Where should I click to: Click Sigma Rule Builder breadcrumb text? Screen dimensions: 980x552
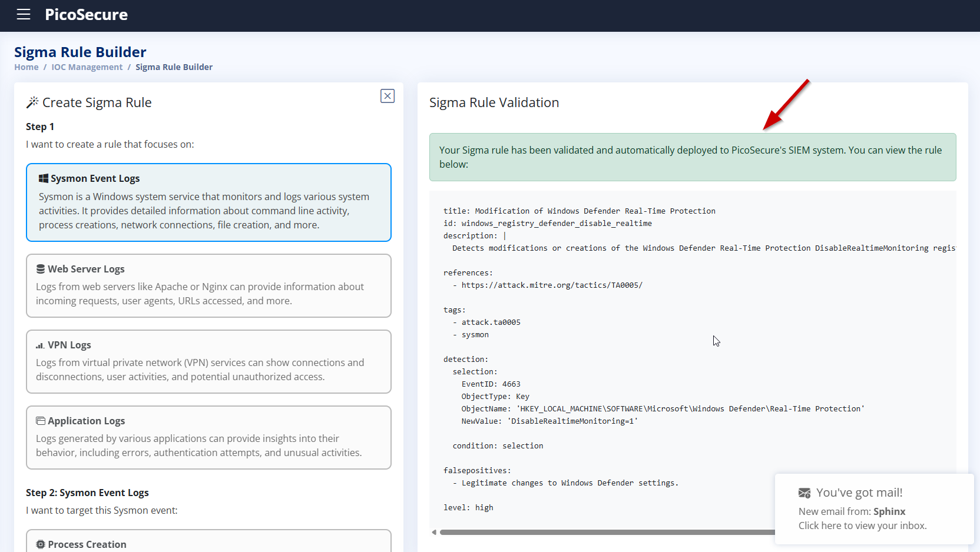coord(174,67)
